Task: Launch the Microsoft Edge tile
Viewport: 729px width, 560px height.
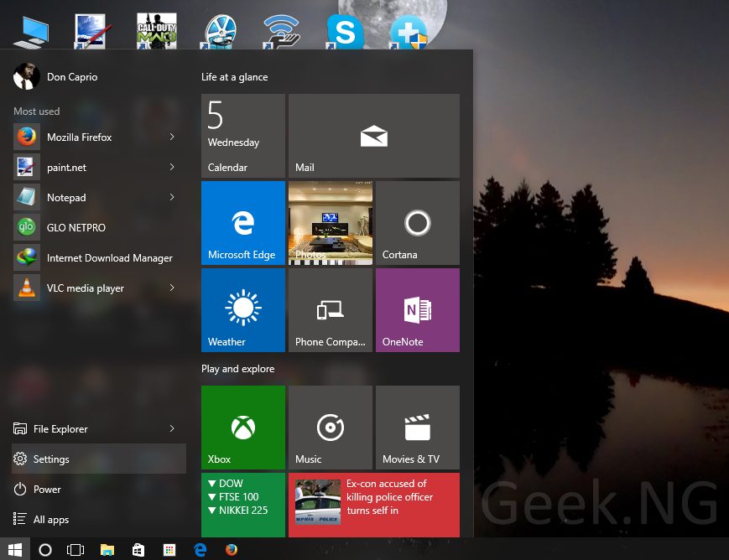Action: (x=243, y=223)
